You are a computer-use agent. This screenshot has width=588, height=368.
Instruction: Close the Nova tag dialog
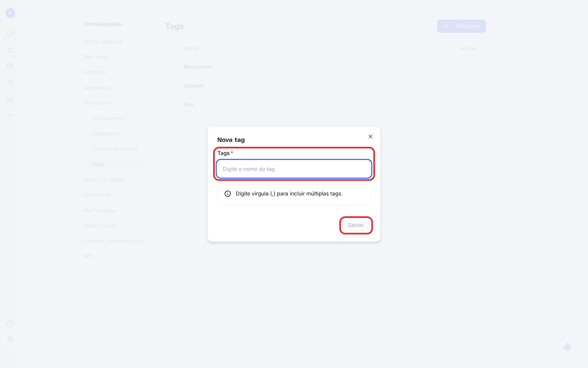click(370, 137)
